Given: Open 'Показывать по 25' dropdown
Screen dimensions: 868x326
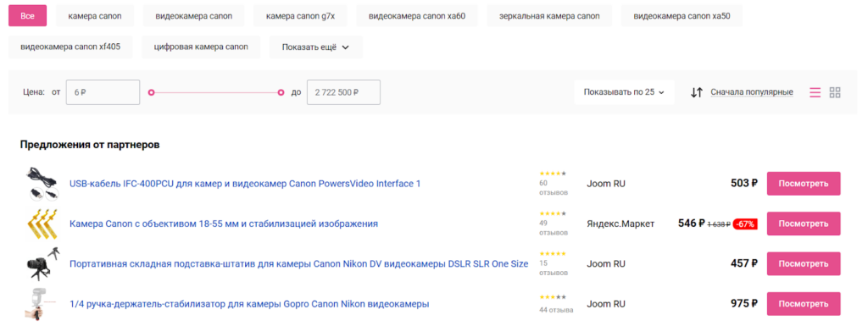Looking at the screenshot, I should [x=624, y=92].
